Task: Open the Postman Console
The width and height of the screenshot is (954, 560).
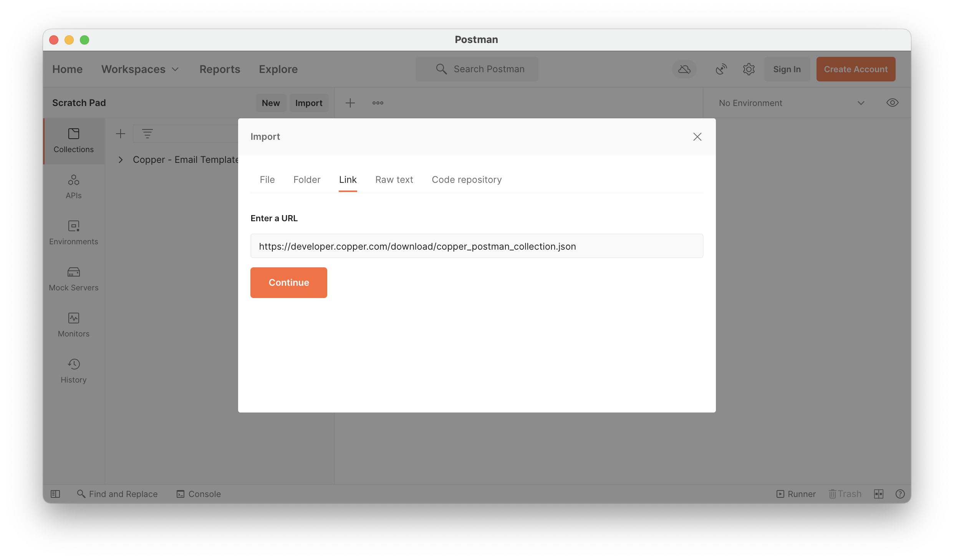Action: point(198,494)
